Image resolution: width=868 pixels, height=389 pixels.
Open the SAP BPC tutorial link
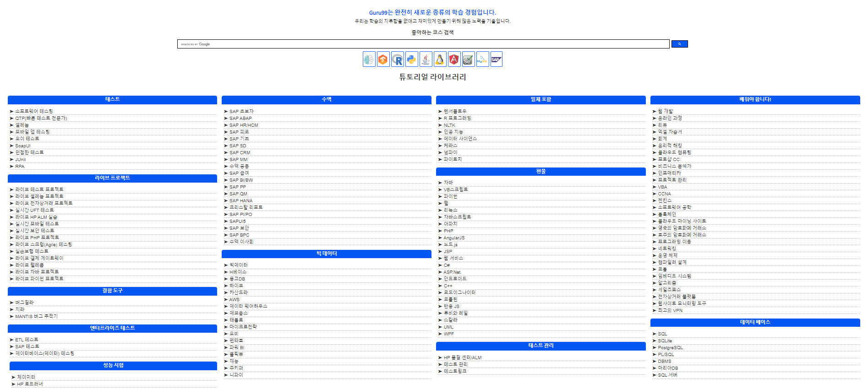239,235
